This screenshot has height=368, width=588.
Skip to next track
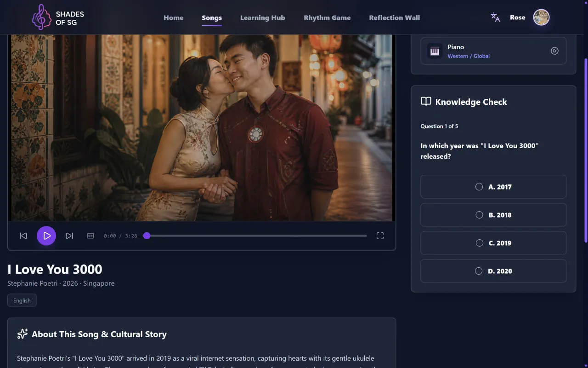coord(69,236)
